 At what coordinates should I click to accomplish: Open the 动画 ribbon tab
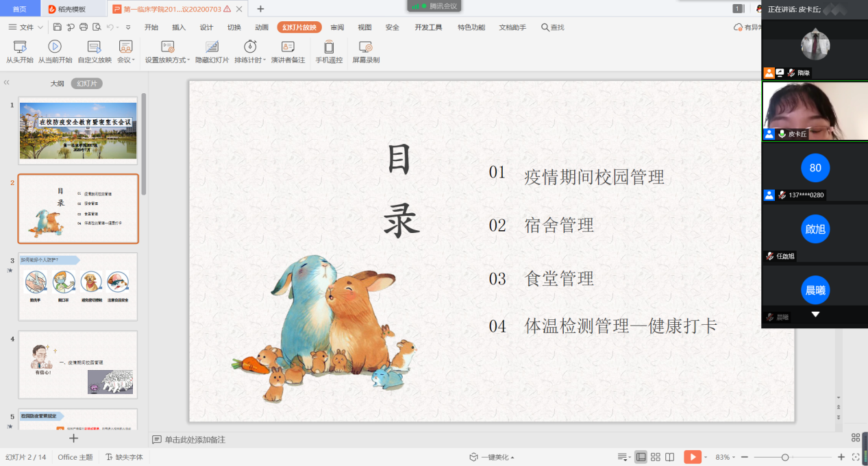(x=262, y=27)
